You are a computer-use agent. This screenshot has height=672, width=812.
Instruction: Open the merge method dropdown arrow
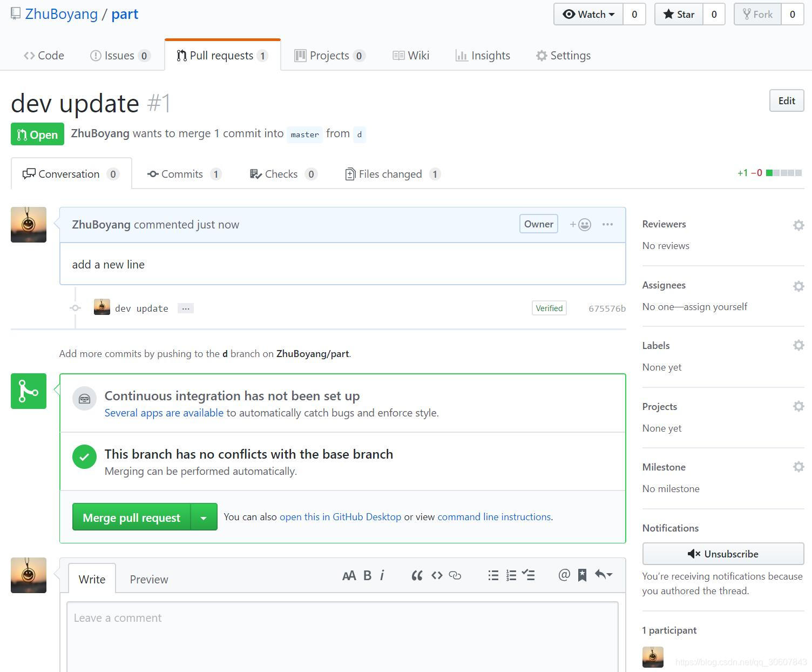[x=204, y=517]
